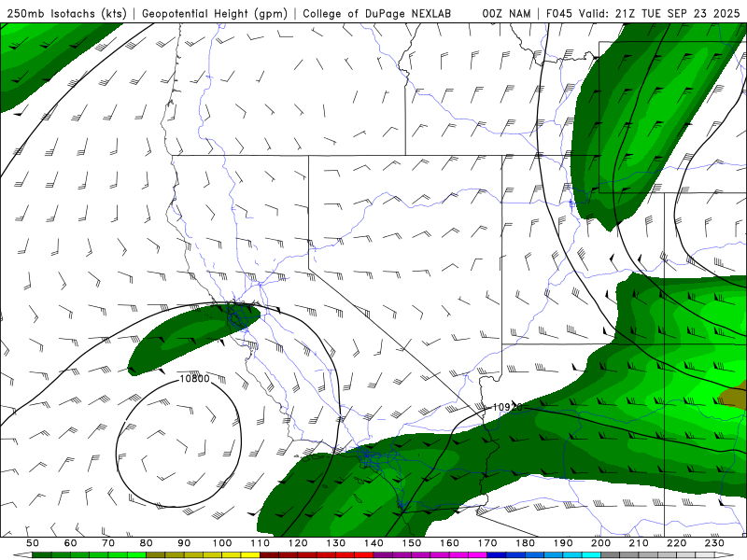Click the "100" color scale label
Screen dimensions: 747x560
[222, 543]
